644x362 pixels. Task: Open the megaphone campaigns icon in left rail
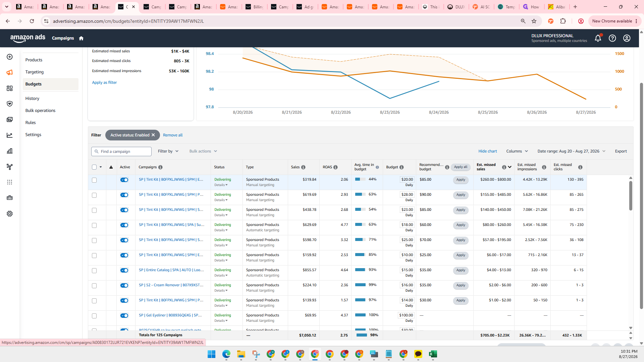pos(10,72)
